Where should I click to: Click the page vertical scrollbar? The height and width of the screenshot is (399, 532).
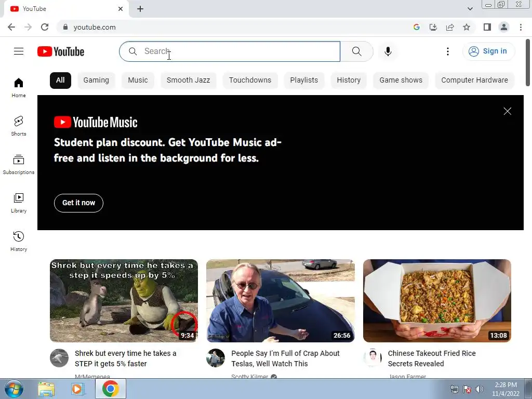click(x=528, y=63)
